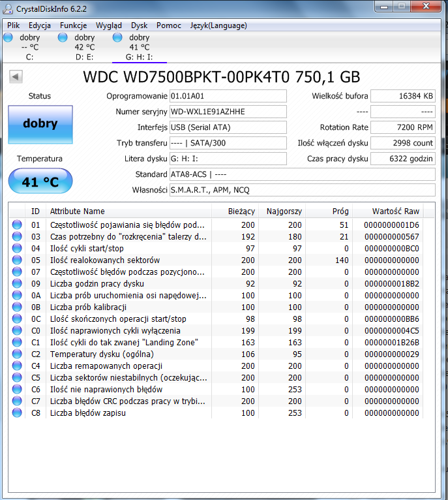The height and width of the screenshot is (500, 448).
Task: Click the status orb for attribute C7
Action: point(17,401)
